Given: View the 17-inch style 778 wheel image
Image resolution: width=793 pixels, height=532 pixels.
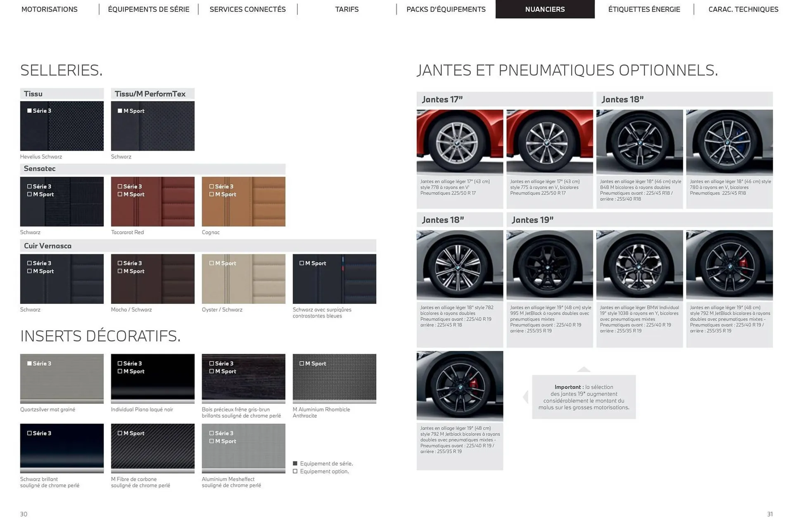Looking at the screenshot, I should (460, 142).
